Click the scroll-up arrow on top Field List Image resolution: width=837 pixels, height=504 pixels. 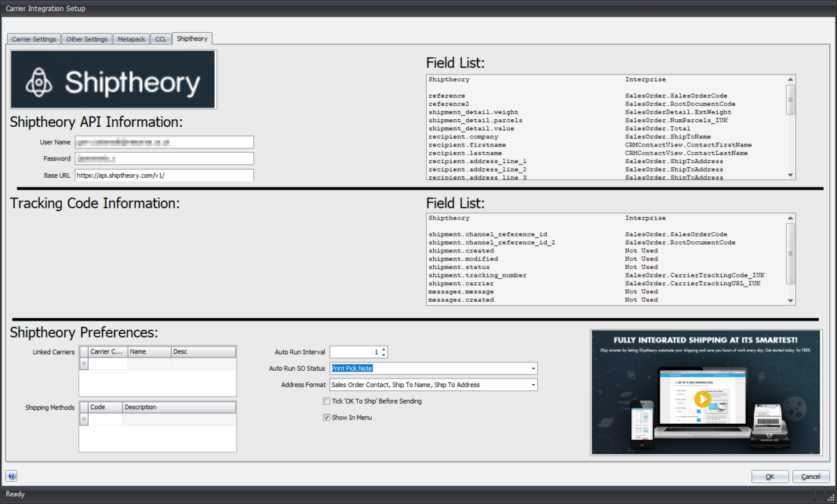tap(791, 78)
